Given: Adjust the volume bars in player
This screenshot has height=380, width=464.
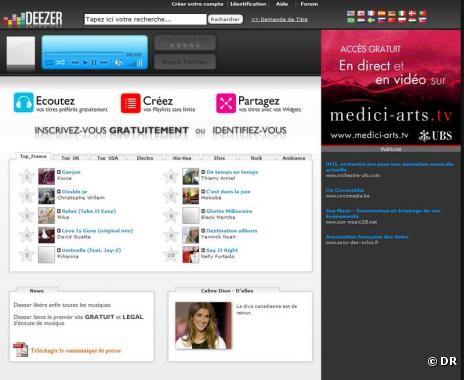Looking at the screenshot, I should coord(136,63).
